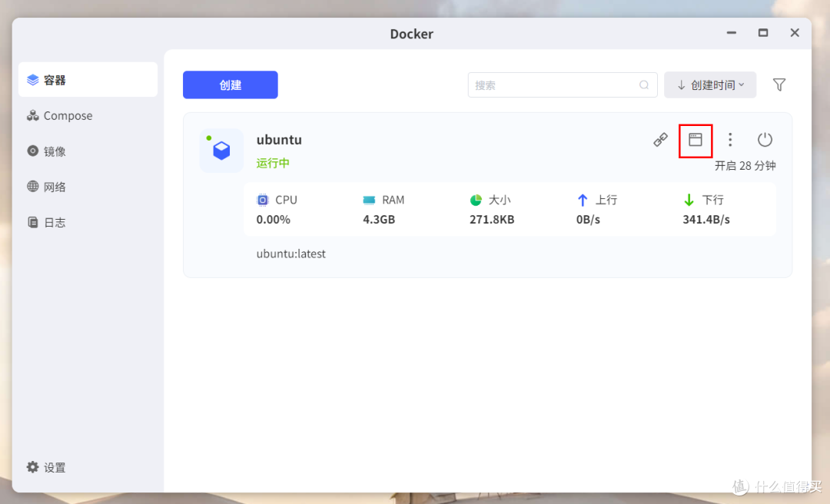Click the 大小 pie chart icon
The width and height of the screenshot is (830, 504).
[476, 200]
